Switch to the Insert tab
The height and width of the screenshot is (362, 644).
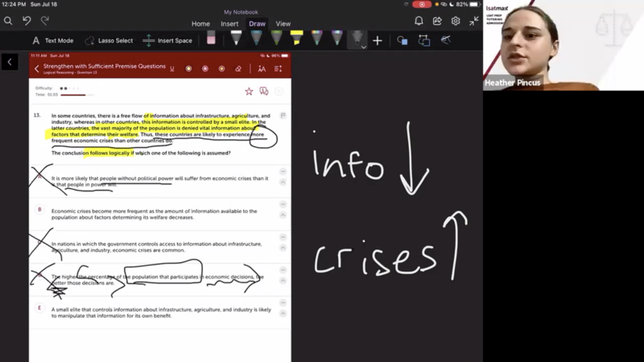[229, 24]
